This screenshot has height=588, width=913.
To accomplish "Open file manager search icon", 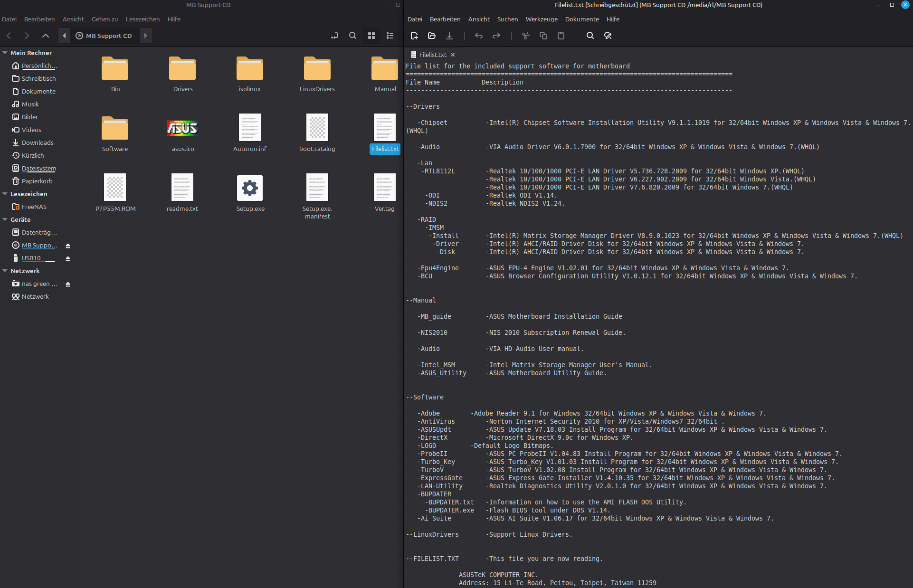I will click(352, 36).
